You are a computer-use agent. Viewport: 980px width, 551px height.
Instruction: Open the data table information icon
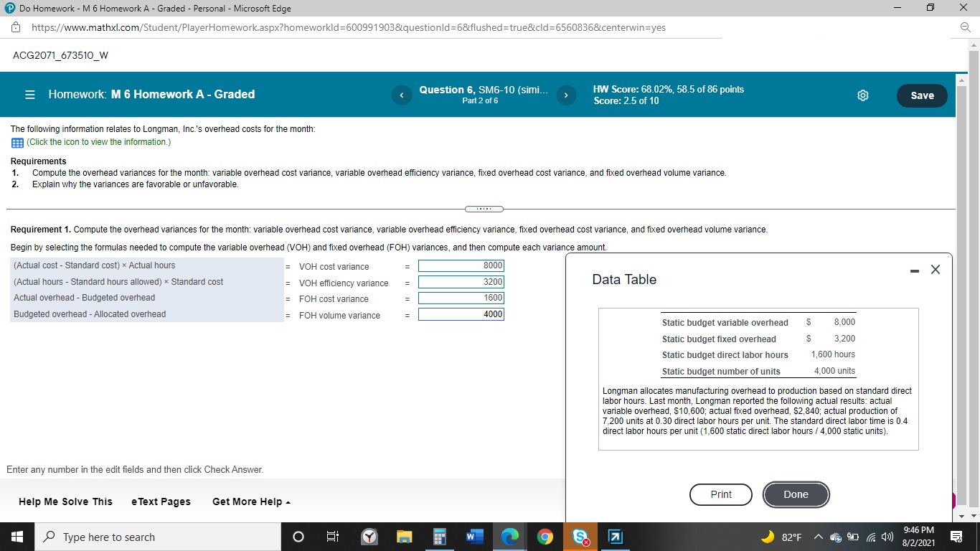[17, 142]
